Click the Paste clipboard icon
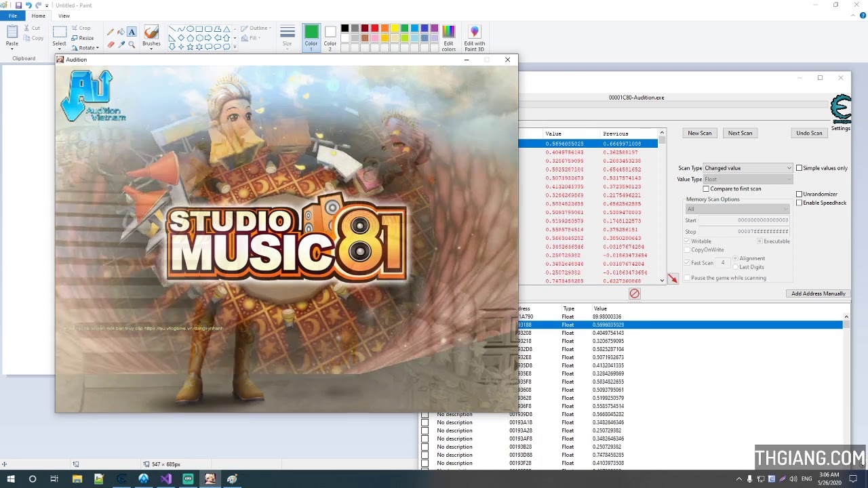 tap(12, 32)
